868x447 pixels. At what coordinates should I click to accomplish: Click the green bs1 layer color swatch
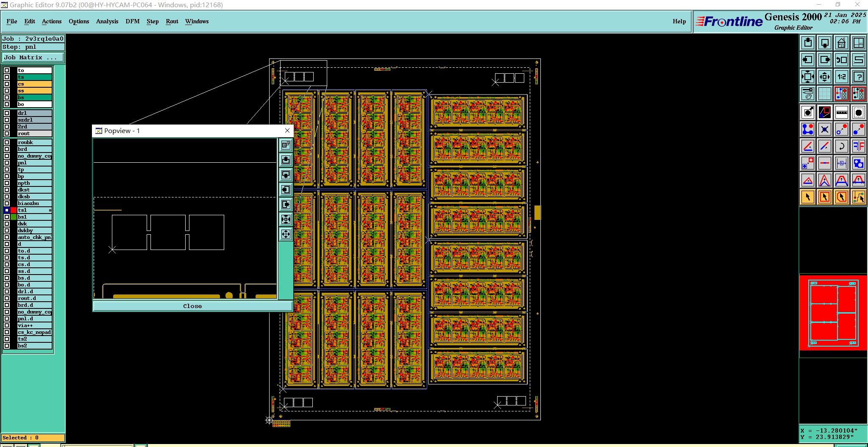(x=14, y=217)
